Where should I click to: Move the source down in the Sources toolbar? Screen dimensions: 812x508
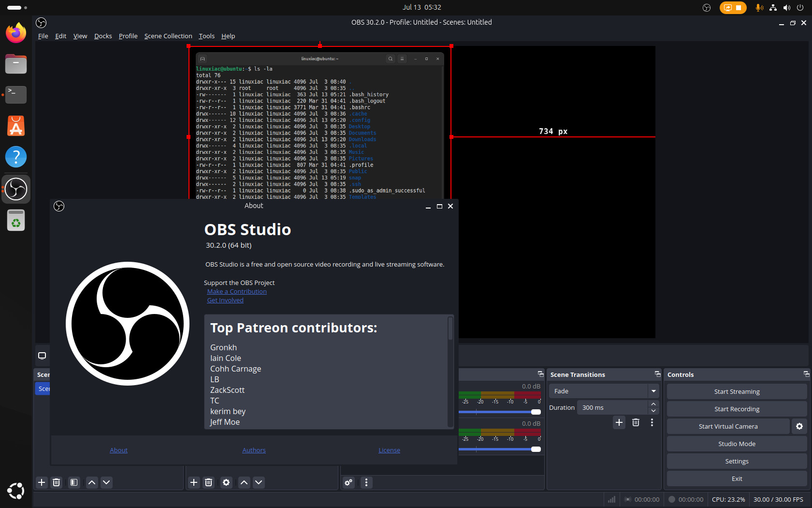[259, 482]
